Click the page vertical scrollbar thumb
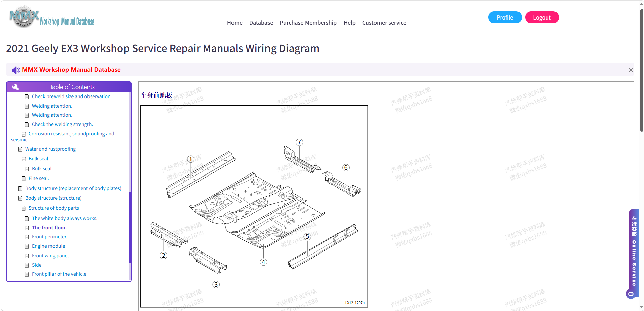 tap(642, 71)
